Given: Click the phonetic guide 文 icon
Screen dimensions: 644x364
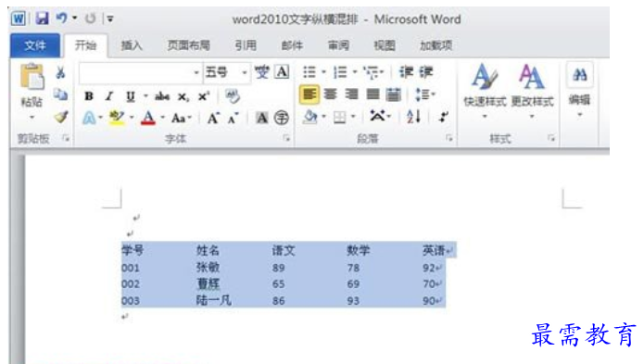Looking at the screenshot, I should point(261,72).
